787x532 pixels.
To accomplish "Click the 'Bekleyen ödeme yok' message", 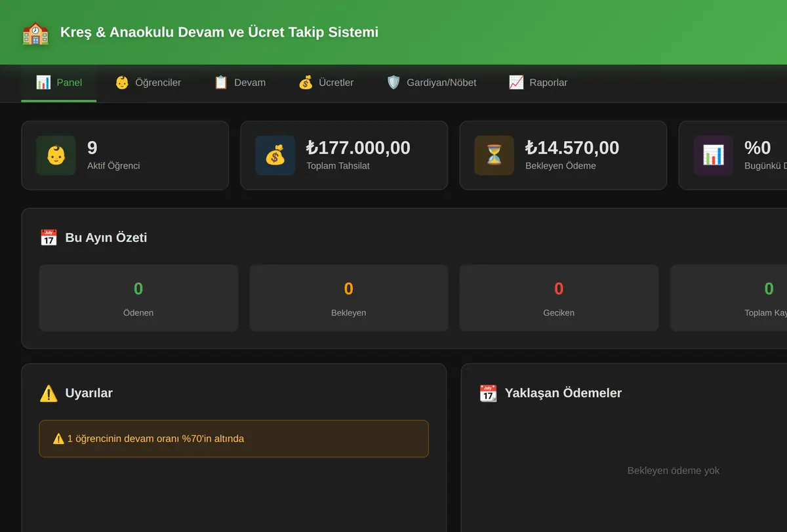I will coord(674,470).
